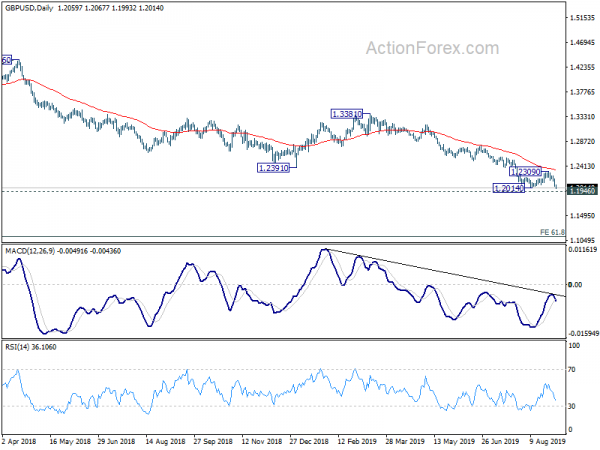Click the 1.23910 low price label
The width and height of the screenshot is (600, 450).
click(x=273, y=168)
